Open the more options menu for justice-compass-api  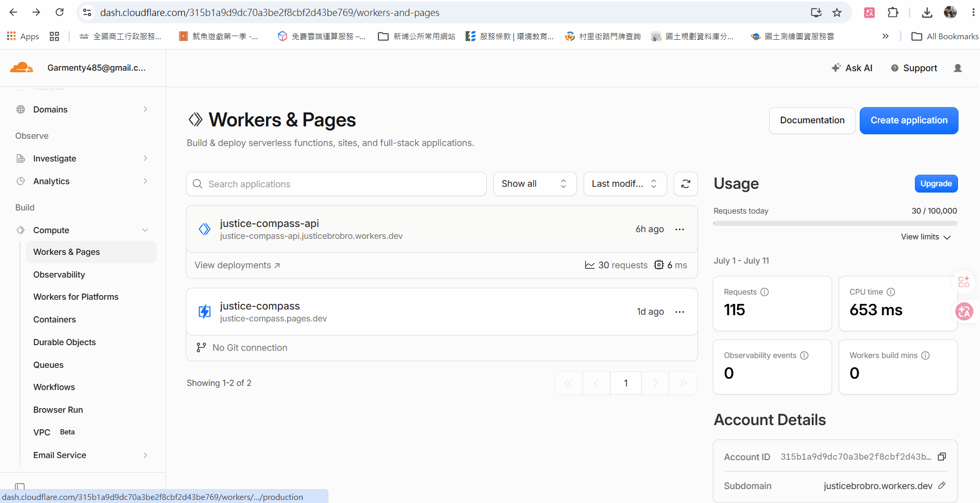679,230
